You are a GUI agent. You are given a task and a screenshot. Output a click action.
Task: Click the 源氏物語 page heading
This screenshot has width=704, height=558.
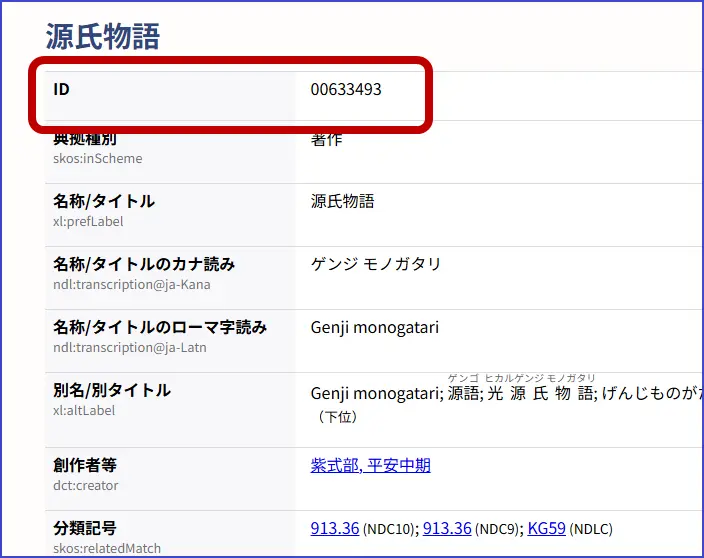(102, 36)
